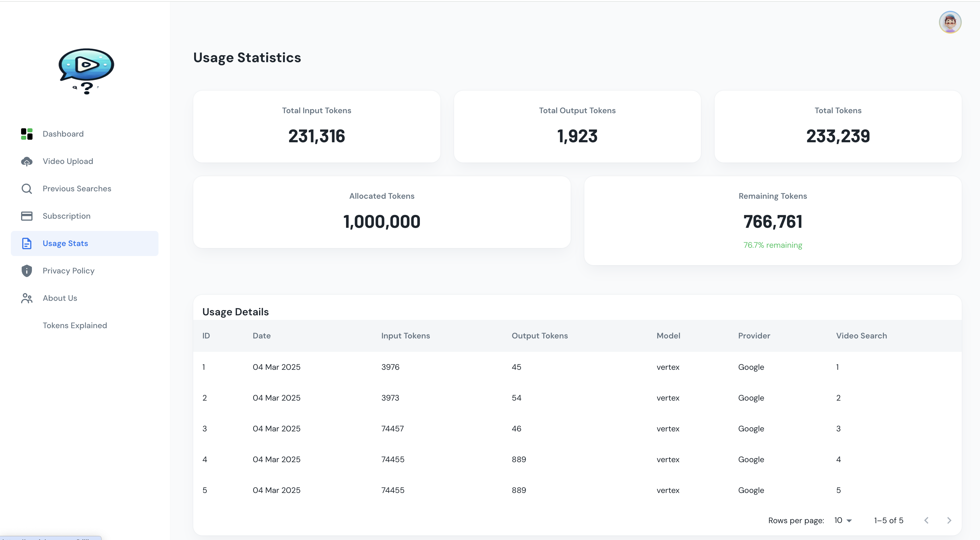Open the Subscription menu item
The height and width of the screenshot is (540, 980).
(x=67, y=216)
